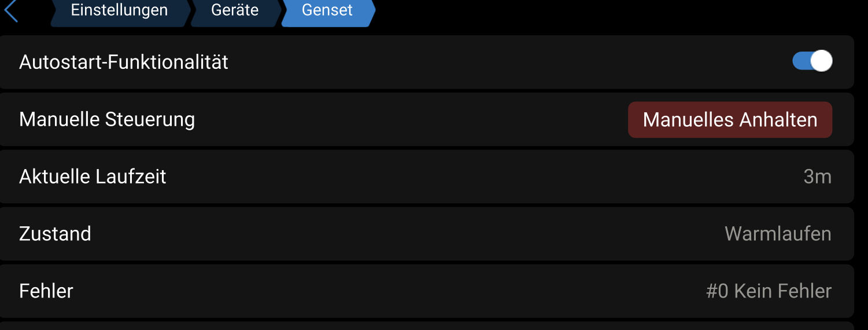The width and height of the screenshot is (868, 330).
Task: Click the blue track of the Autostart switch
Action: (801, 61)
